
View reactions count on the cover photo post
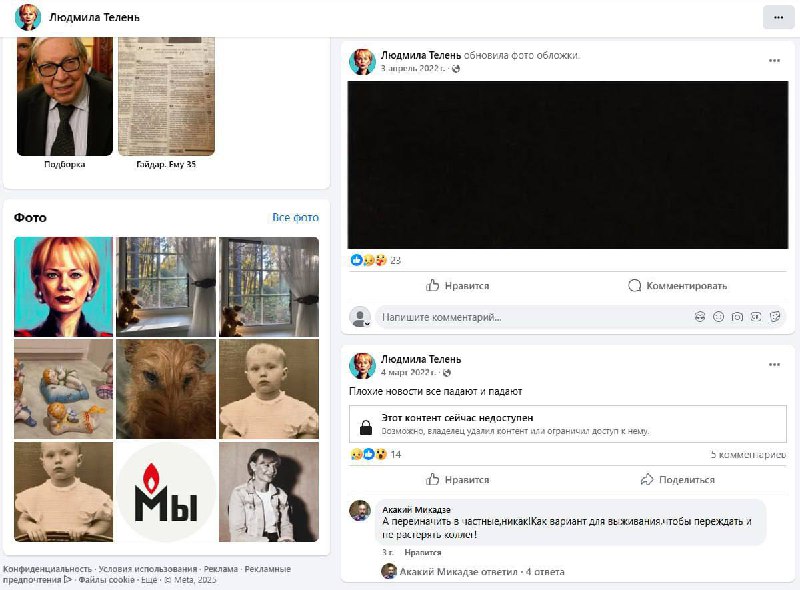coord(395,260)
